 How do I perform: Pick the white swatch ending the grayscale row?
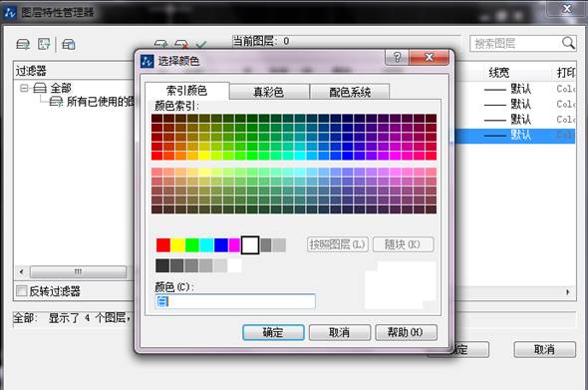click(x=235, y=265)
